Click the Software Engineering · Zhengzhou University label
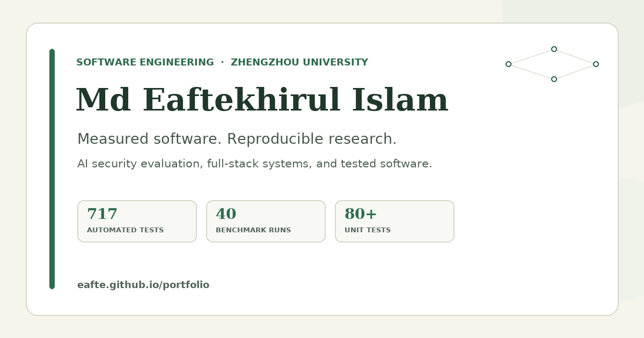The image size is (644, 338). coord(222,62)
